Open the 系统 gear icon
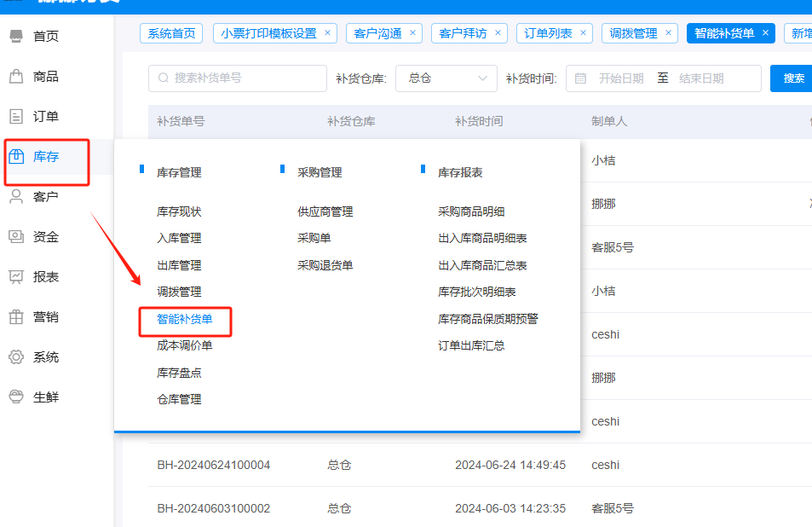The height and width of the screenshot is (527, 812). tap(16, 357)
